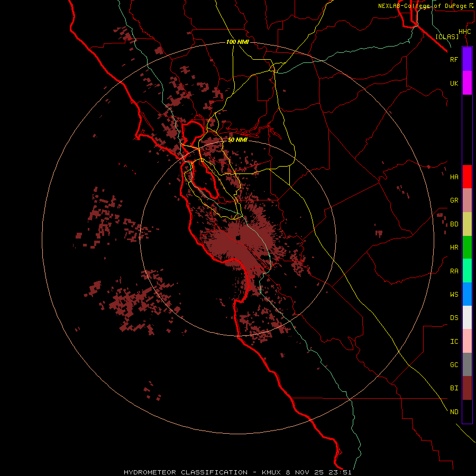
Task: Click the '50 NMI' range ring label
Action: (x=237, y=140)
